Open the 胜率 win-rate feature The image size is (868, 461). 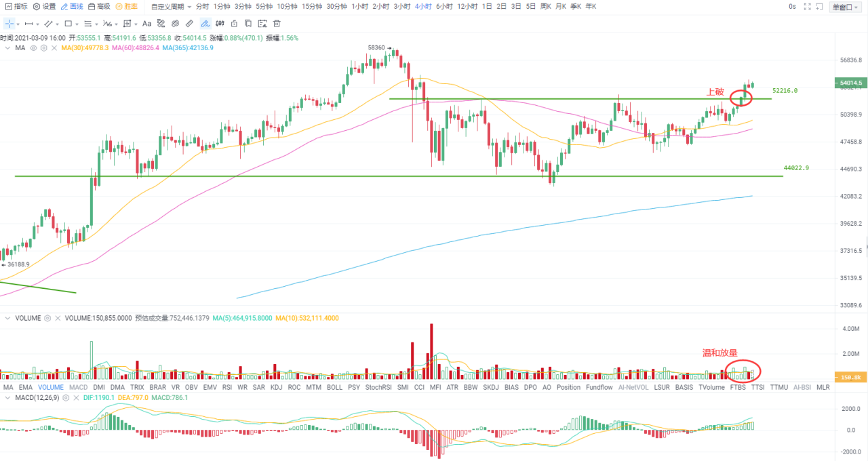(x=127, y=6)
